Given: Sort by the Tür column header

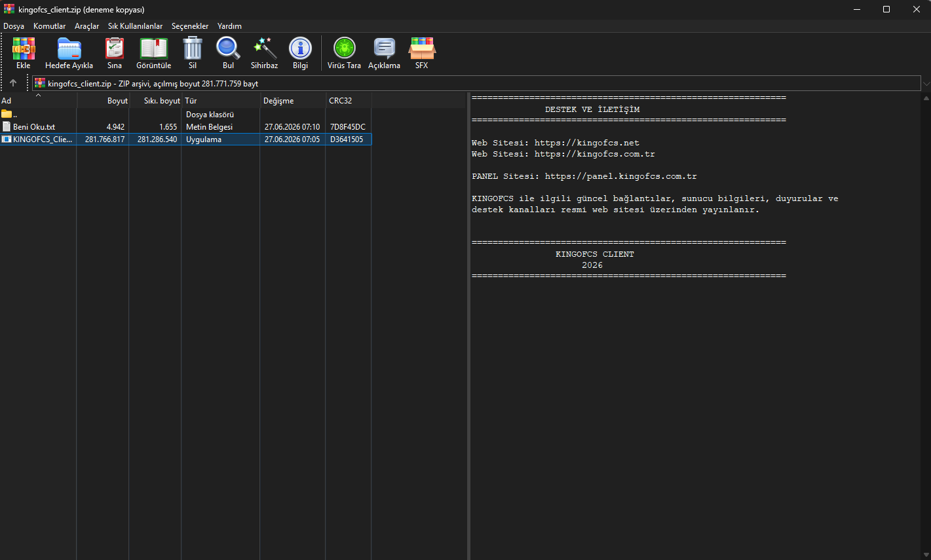Looking at the screenshot, I should 221,100.
